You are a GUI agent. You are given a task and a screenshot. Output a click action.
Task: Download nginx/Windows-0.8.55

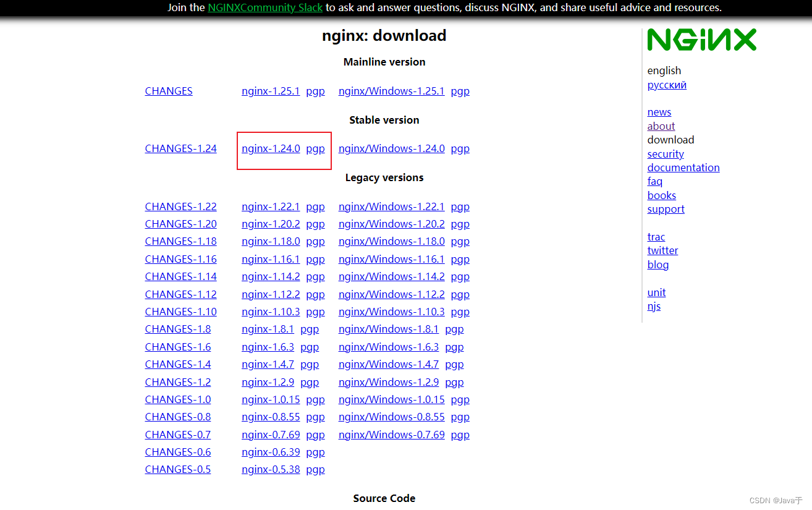coord(392,417)
